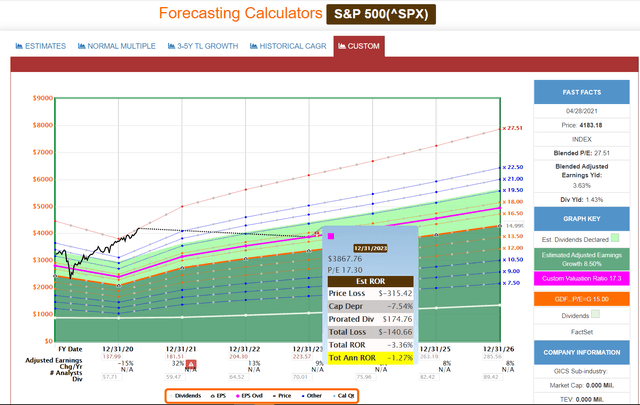640x405 pixels.
Task: Click the x 21.00 P/E line label
Action: (x=513, y=179)
